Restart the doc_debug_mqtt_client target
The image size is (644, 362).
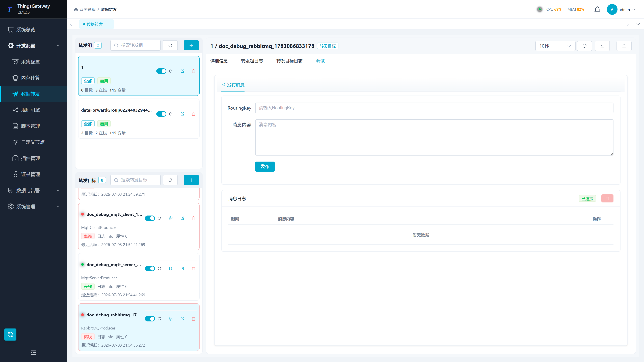click(x=159, y=218)
